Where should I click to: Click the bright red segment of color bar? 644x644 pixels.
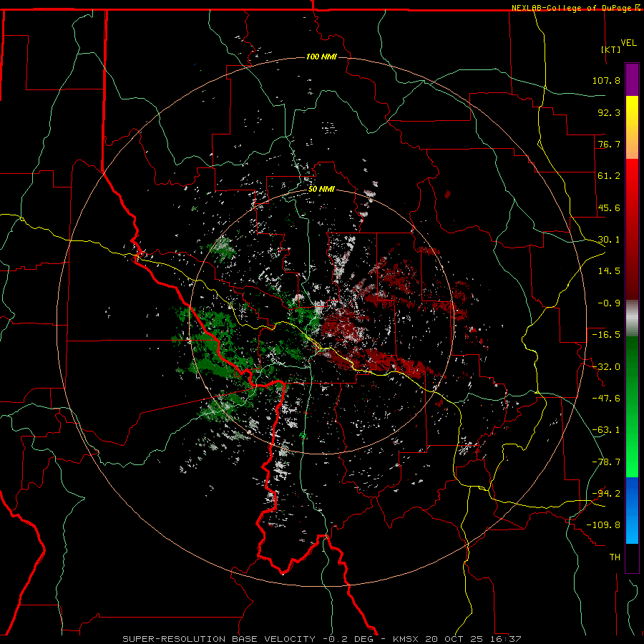(632, 229)
